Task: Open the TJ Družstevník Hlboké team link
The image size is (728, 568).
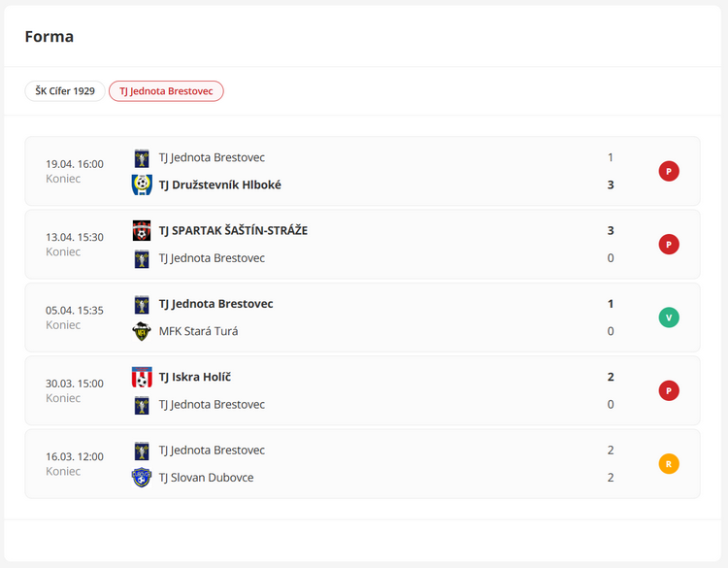Action: (220, 184)
